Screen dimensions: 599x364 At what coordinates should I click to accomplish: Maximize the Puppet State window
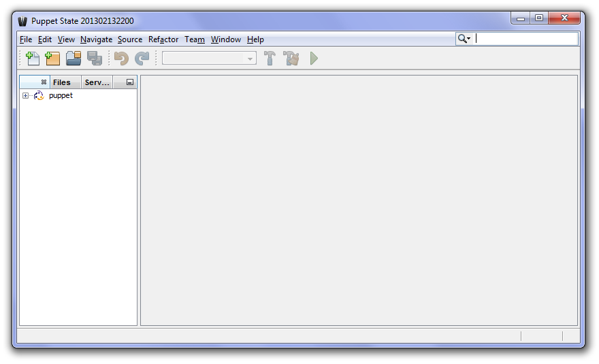pyautogui.click(x=539, y=18)
